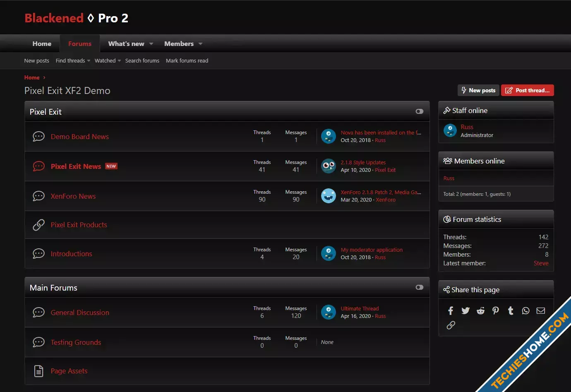This screenshot has height=392, width=571.
Task: Open the Introductions forum
Action: pos(72,254)
